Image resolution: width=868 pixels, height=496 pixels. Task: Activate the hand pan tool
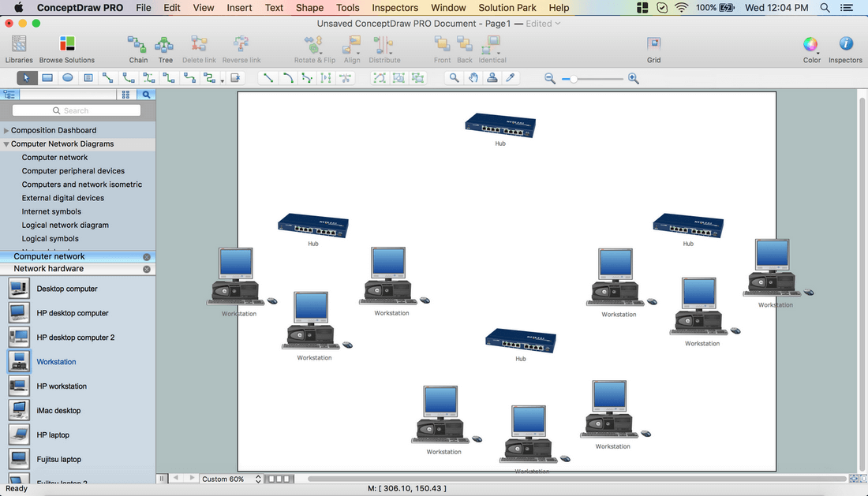coord(473,78)
